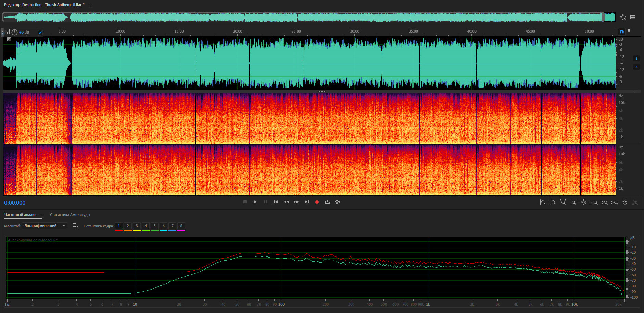The image size is (644, 313).
Task: Toggle the pin HUD icon next to +0 dB
Action: tap(40, 33)
